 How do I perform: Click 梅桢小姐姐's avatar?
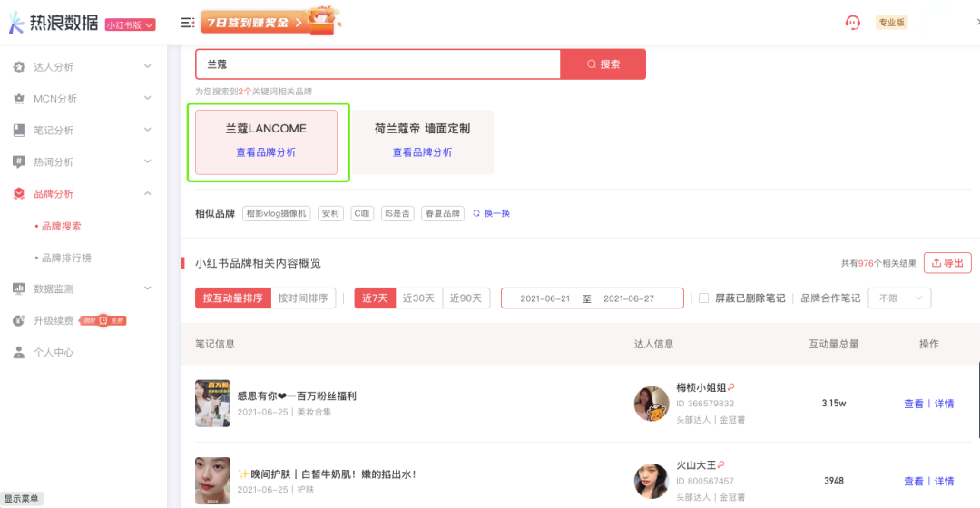[651, 404]
